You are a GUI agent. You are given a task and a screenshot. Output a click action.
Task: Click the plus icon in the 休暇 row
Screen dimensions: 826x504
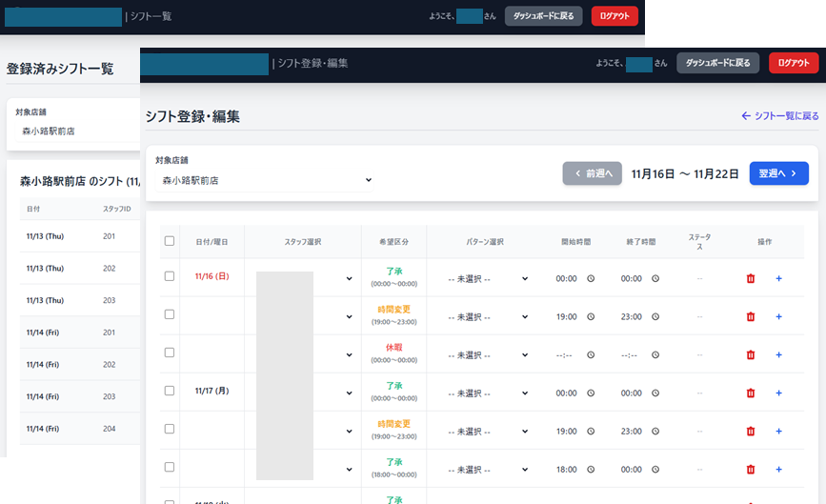[x=778, y=354]
